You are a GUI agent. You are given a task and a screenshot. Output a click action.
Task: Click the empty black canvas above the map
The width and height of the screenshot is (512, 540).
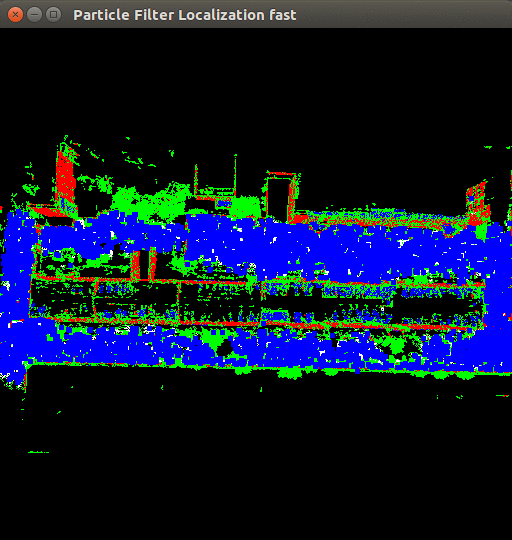(256, 83)
